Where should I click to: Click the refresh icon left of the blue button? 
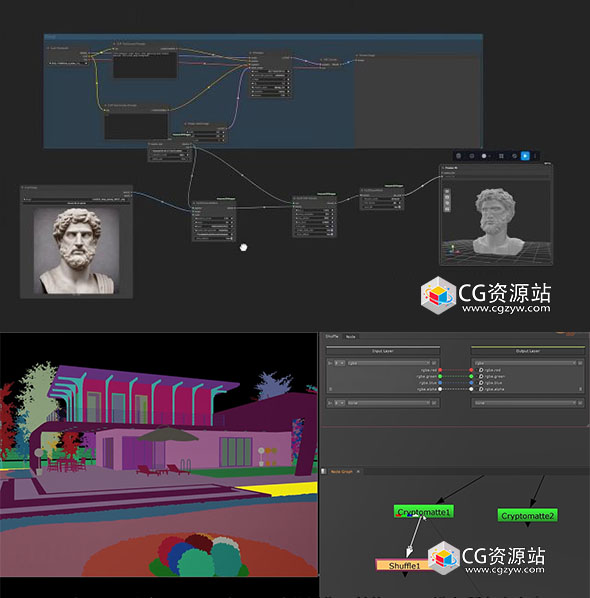tap(514, 156)
